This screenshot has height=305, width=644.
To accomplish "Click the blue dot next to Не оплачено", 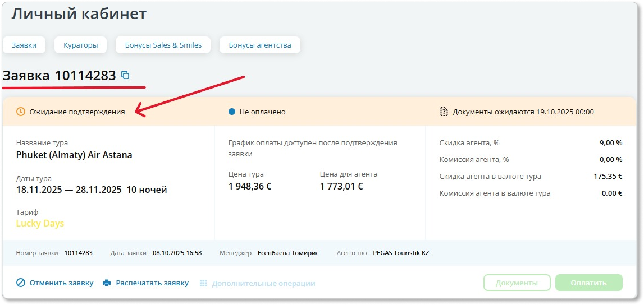I will (x=232, y=112).
